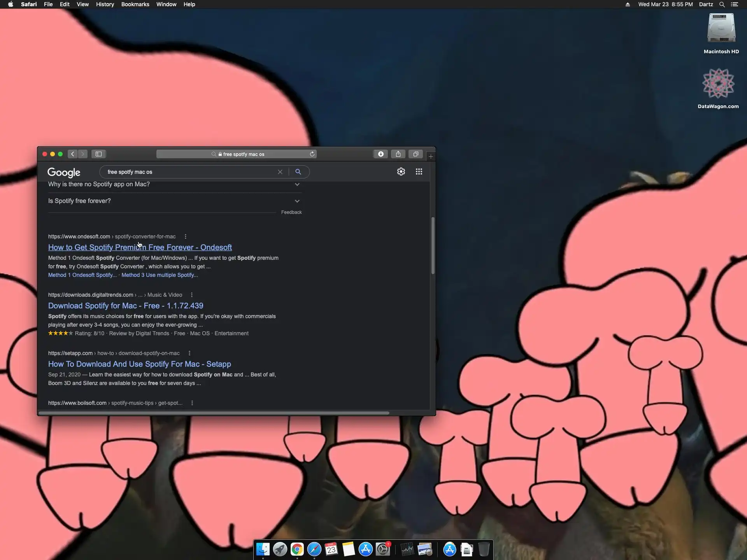The width and height of the screenshot is (747, 560).
Task: Open options menu beside ondesoft.com result
Action: [186, 236]
